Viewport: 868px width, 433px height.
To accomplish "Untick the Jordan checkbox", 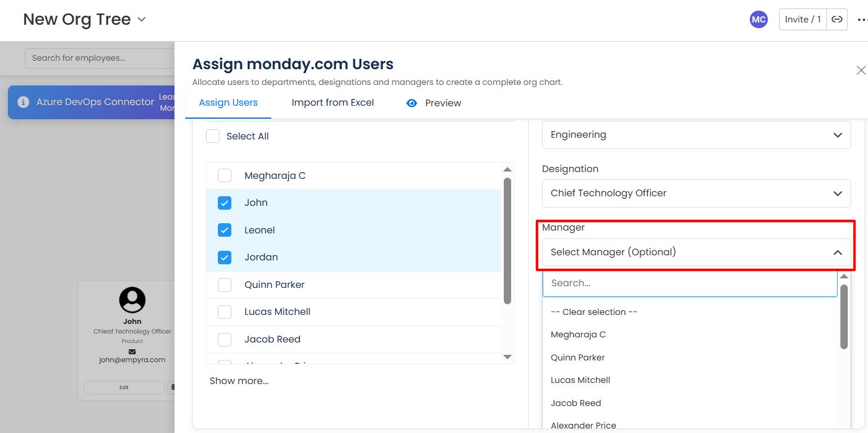I will 225,258.
